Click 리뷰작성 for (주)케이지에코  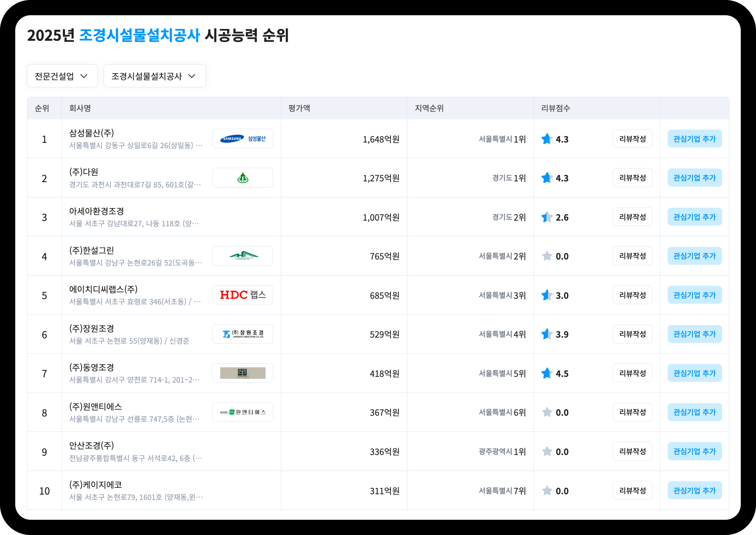[633, 490]
